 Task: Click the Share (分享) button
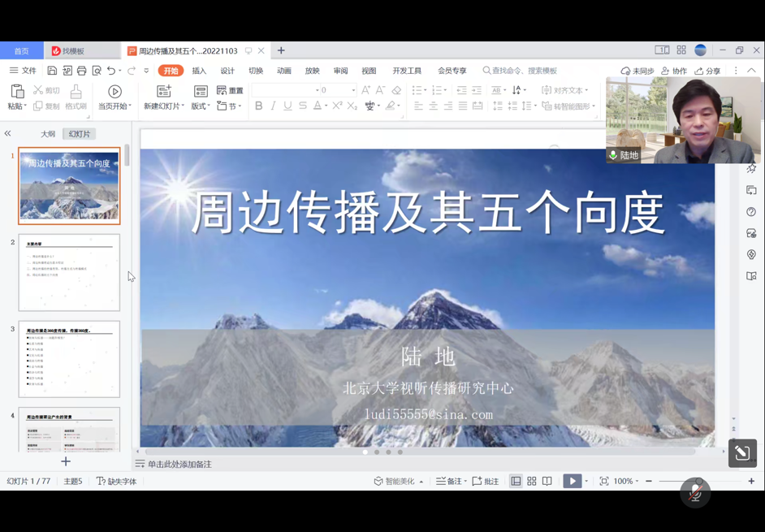(707, 71)
